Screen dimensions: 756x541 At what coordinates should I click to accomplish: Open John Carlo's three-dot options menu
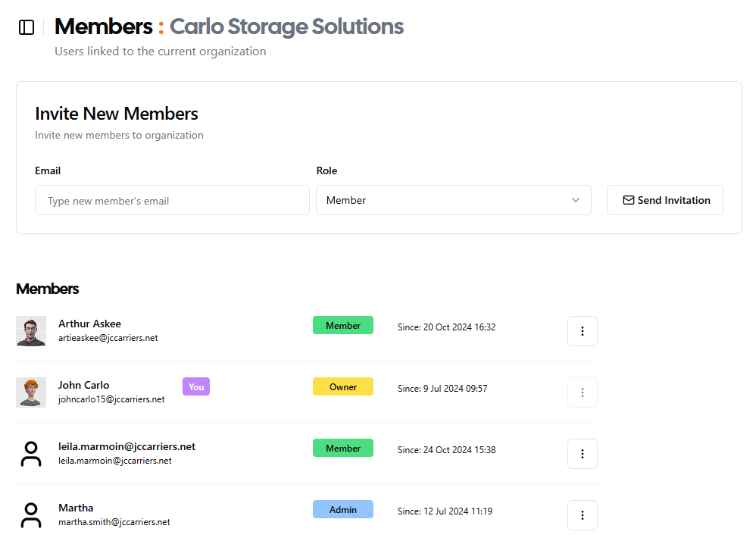click(583, 392)
